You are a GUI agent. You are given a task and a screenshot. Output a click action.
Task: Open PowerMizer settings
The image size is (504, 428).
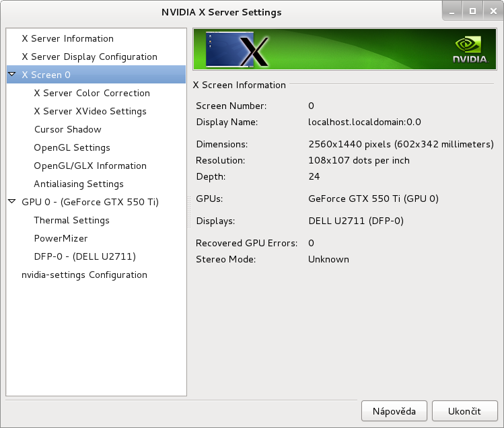[x=61, y=238]
